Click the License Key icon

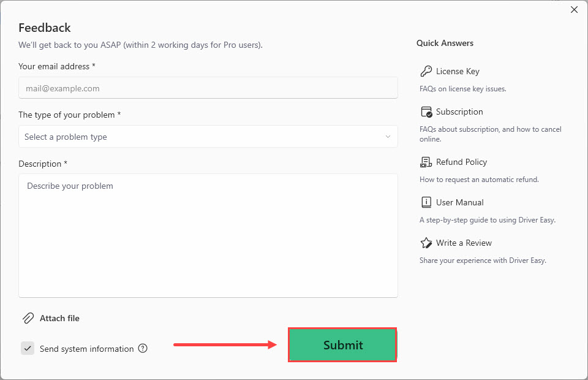[426, 71]
